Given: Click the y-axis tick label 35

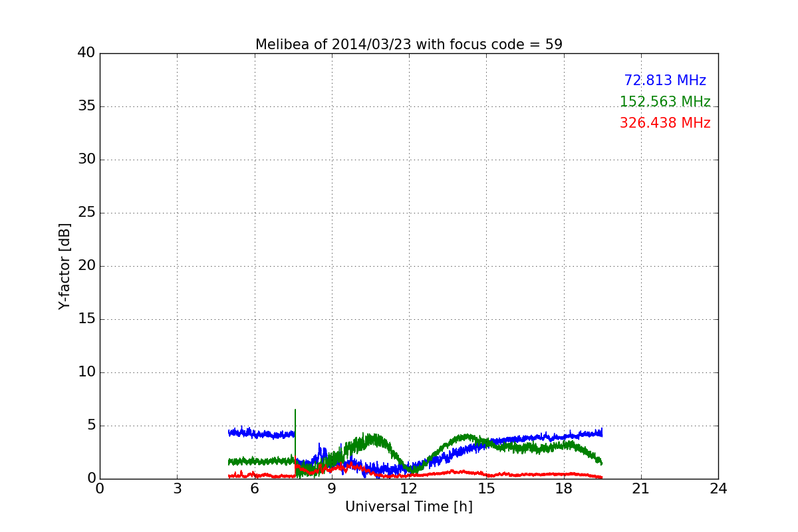Looking at the screenshot, I should pos(86,106).
